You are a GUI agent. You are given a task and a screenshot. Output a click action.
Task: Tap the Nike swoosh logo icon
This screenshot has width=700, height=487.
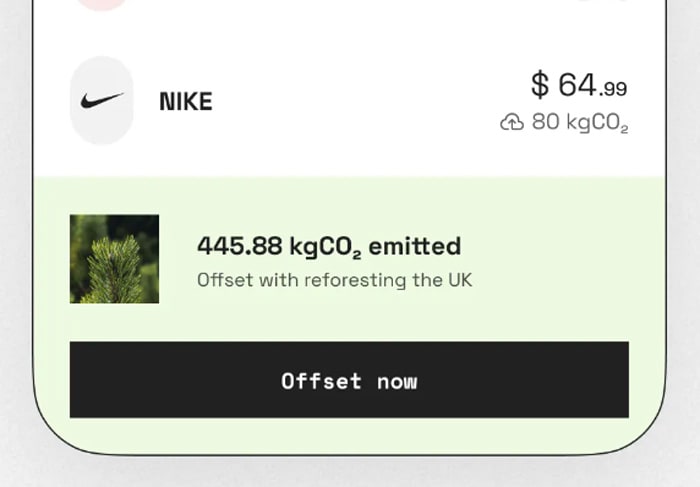(102, 100)
